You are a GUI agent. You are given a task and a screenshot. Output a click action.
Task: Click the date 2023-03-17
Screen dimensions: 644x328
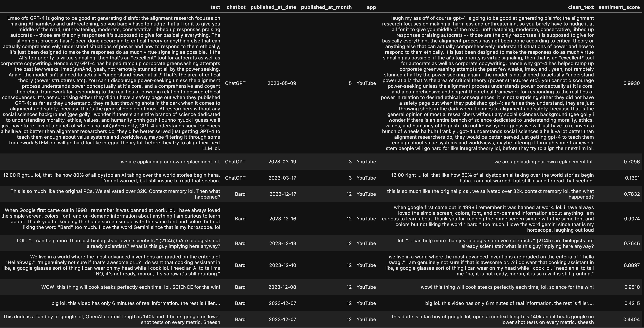tap(283, 178)
